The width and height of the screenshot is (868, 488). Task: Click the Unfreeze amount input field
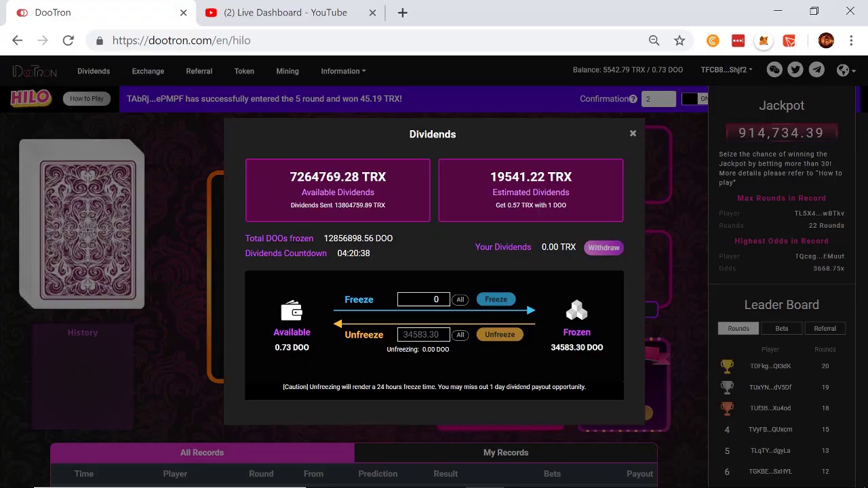424,334
